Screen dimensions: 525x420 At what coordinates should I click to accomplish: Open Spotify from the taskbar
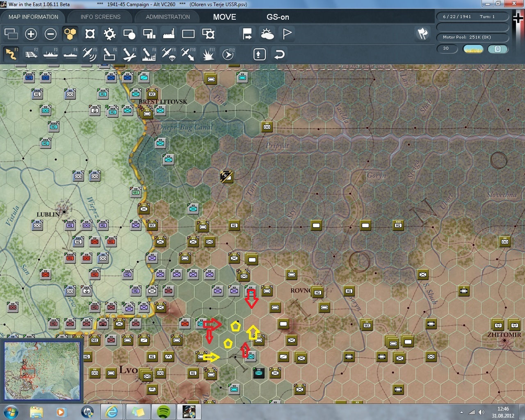pos(163,412)
